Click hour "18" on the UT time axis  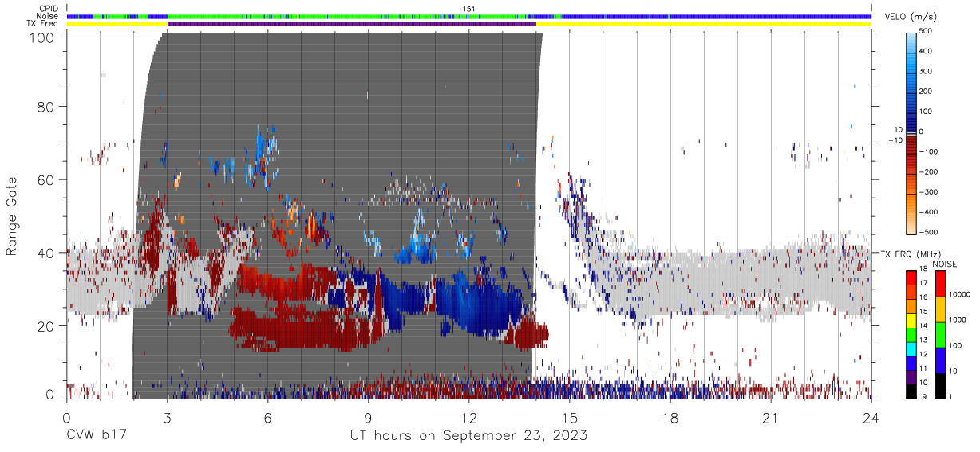pos(670,418)
